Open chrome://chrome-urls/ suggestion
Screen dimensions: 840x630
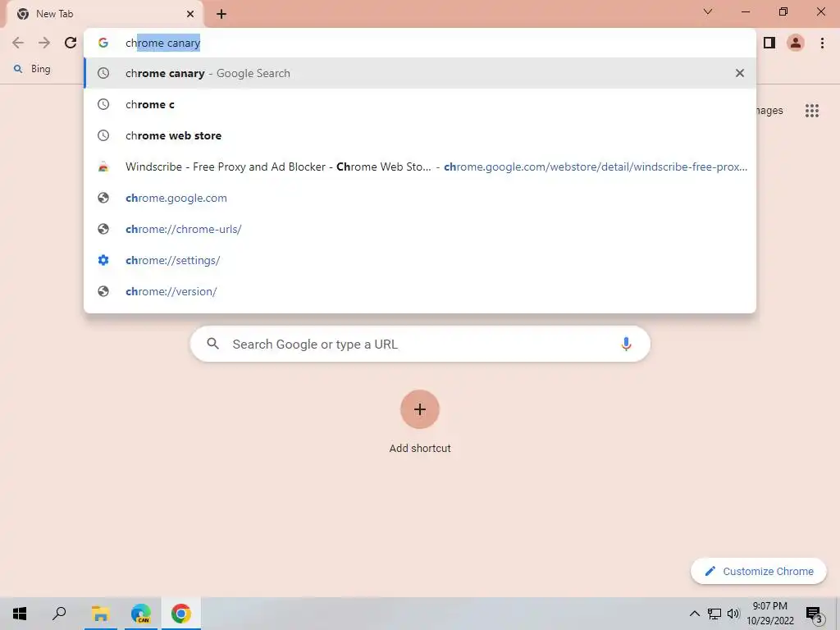[420, 229]
